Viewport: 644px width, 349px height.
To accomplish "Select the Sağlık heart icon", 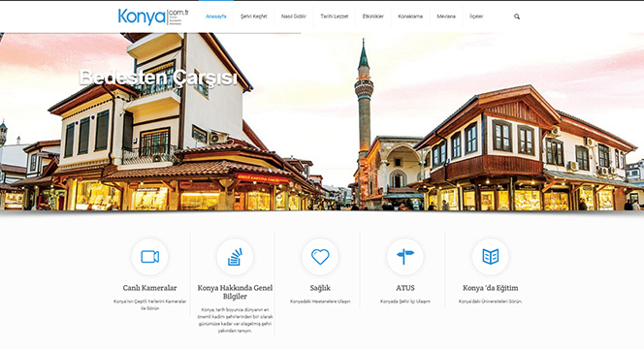I will tap(320, 257).
